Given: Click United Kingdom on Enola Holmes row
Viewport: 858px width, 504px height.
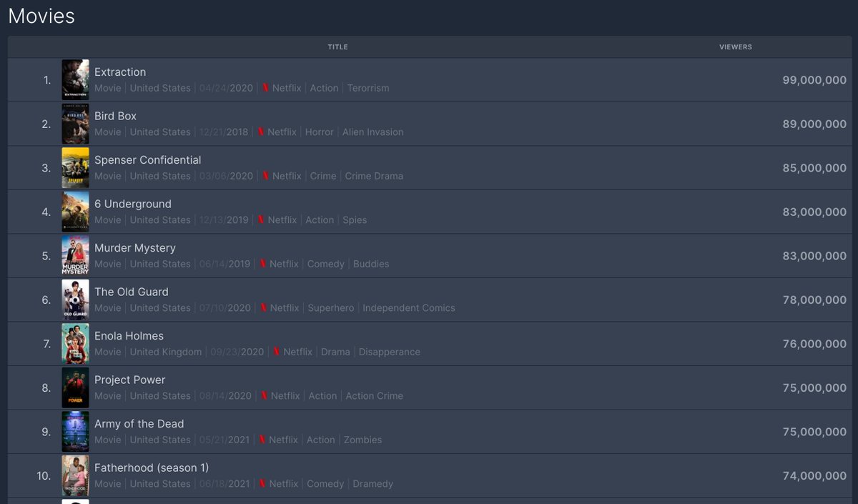Looking at the screenshot, I should pos(165,352).
